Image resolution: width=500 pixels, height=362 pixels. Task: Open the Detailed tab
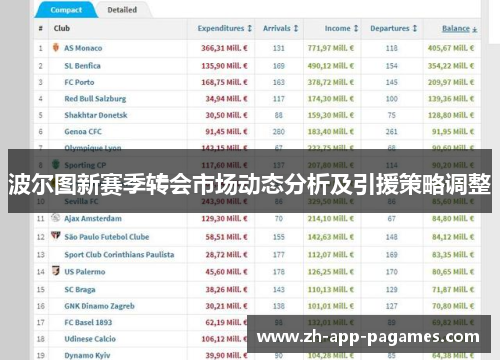122,10
